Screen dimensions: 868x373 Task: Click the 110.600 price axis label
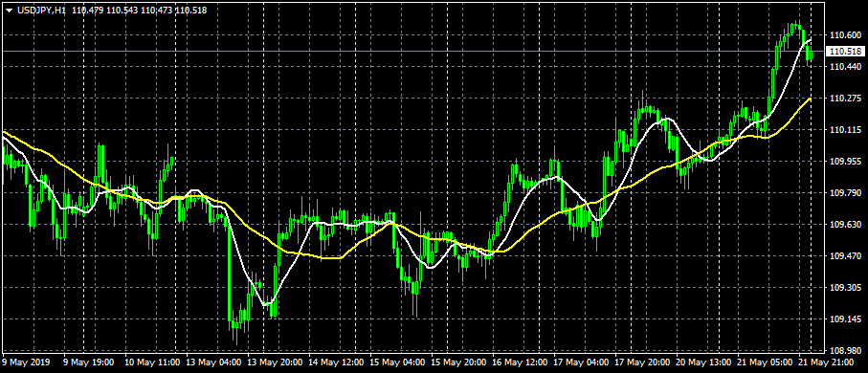[844, 35]
